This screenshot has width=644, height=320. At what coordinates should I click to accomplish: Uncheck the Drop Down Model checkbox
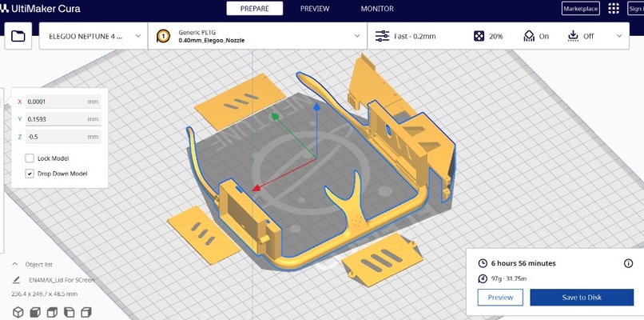point(30,174)
